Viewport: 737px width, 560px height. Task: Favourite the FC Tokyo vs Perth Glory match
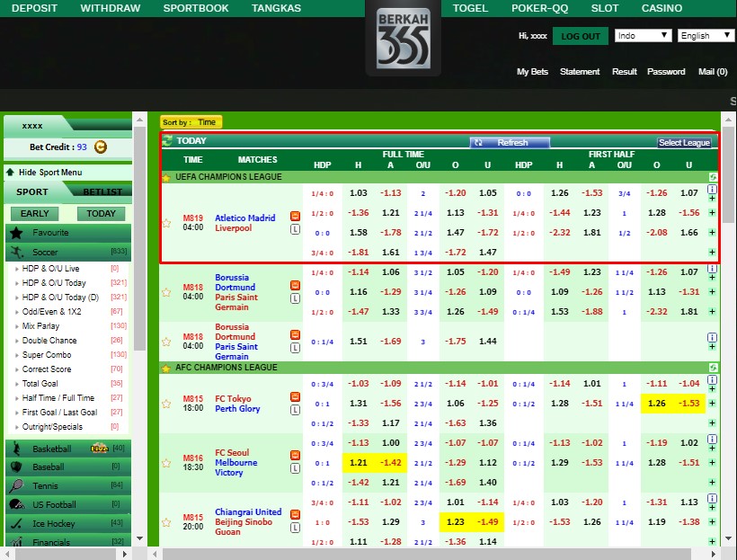point(166,404)
